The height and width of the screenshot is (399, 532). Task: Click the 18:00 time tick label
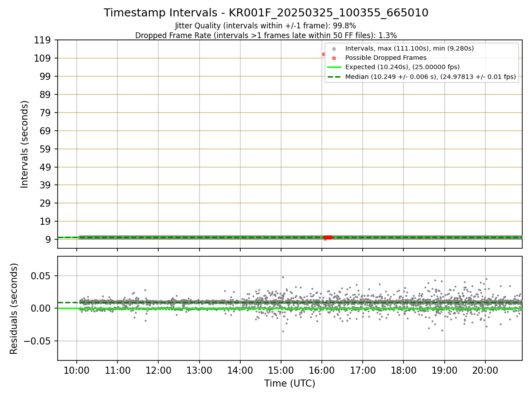(x=403, y=370)
